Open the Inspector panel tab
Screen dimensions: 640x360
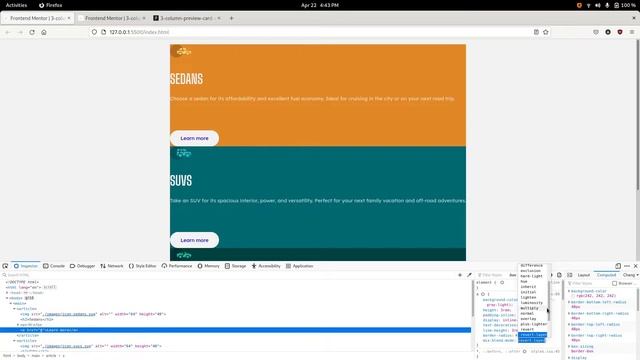pyautogui.click(x=25, y=266)
